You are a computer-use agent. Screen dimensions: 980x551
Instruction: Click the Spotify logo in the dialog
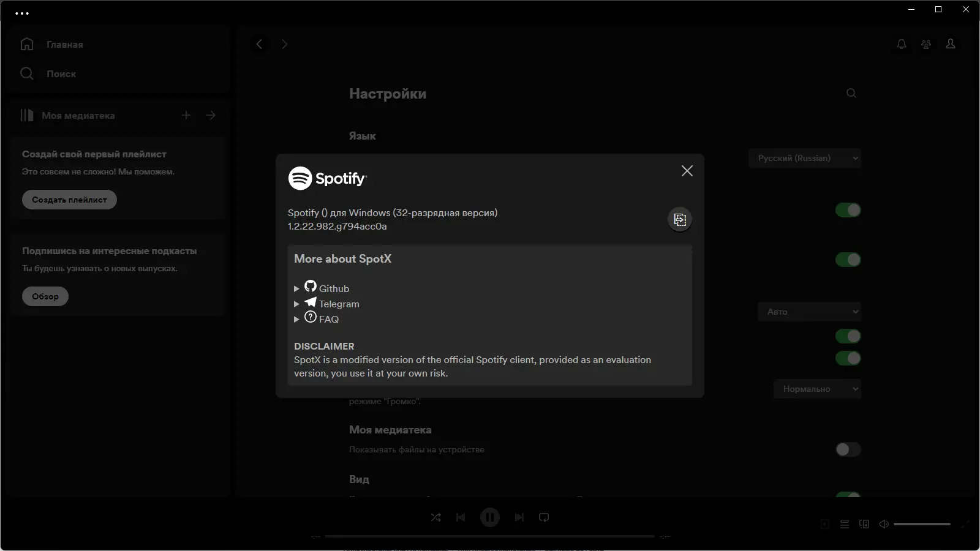(328, 178)
